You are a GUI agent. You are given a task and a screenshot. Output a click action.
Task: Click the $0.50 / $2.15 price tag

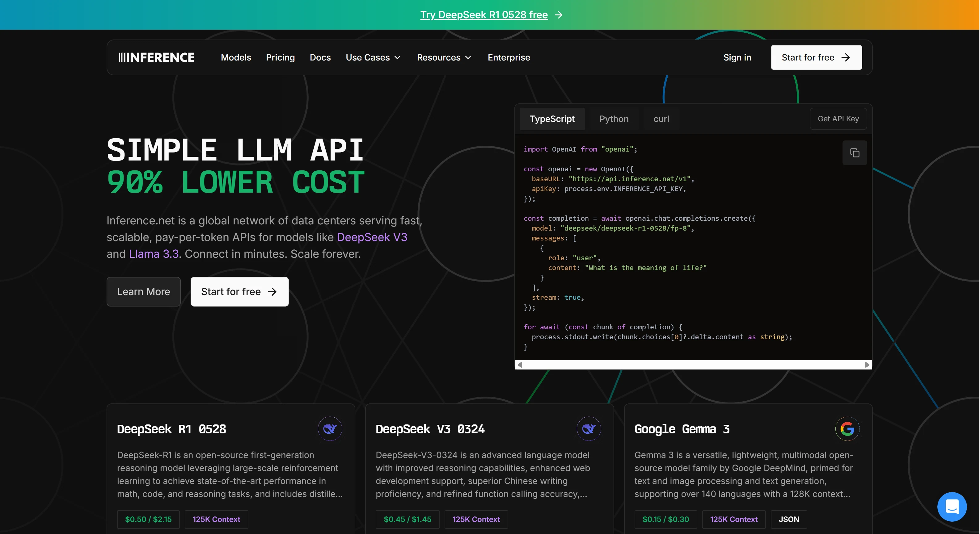[x=148, y=519]
